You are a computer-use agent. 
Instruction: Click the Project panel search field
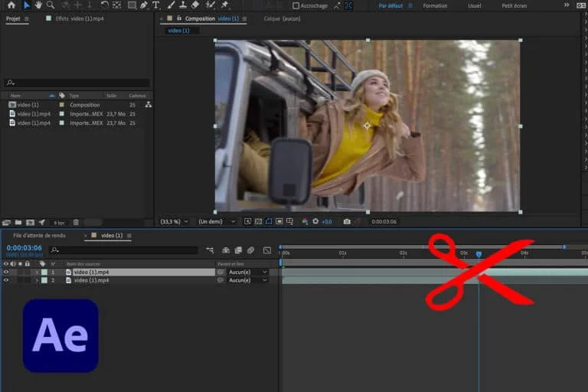tap(77, 83)
